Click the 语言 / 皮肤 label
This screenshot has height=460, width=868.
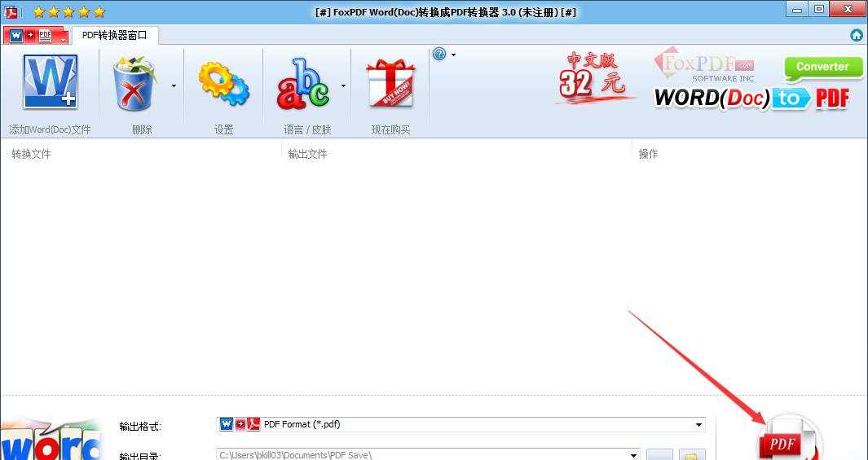[307, 130]
